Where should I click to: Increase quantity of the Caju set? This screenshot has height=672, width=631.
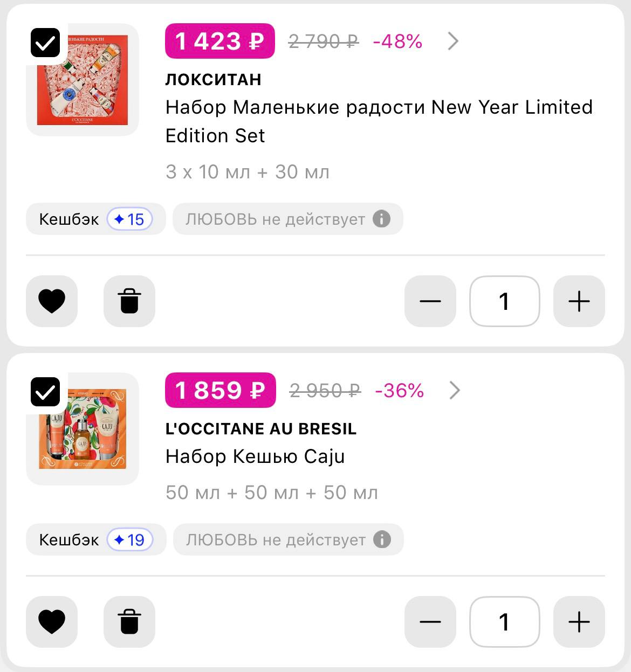tap(579, 621)
